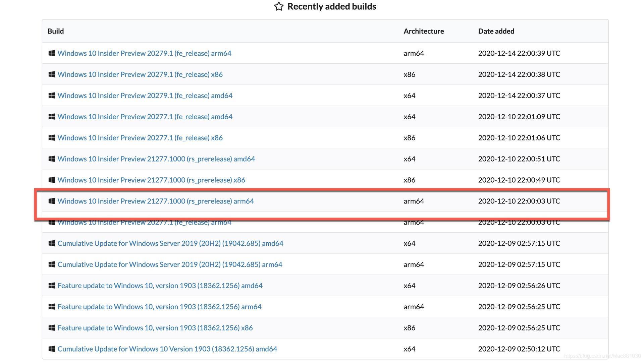Click arm64 cell in 21277.1000 rs_prerelease arm64 row
Screen dimensions: 644x362
pyautogui.click(x=414, y=201)
